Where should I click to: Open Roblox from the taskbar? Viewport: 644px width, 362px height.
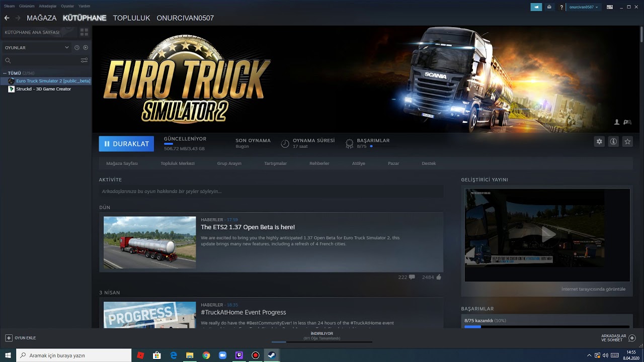click(x=140, y=355)
